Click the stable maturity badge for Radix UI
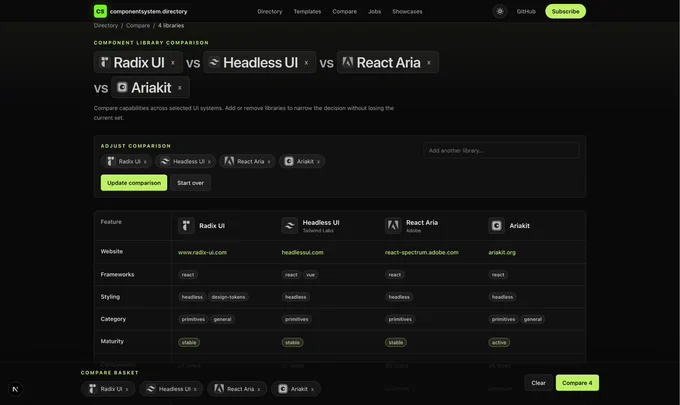 (189, 343)
